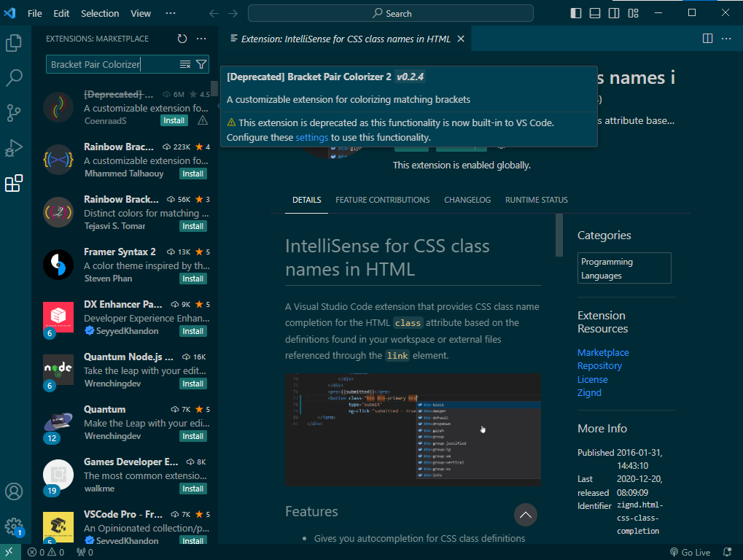
Task: Install the deprecated Bracket Pair Colorizer extension
Action: pos(174,120)
